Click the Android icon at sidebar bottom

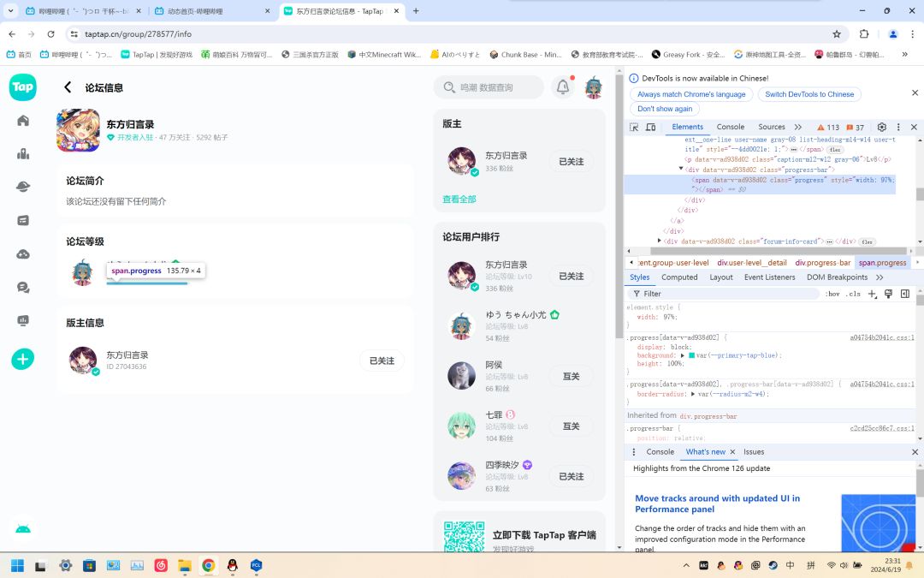[23, 528]
